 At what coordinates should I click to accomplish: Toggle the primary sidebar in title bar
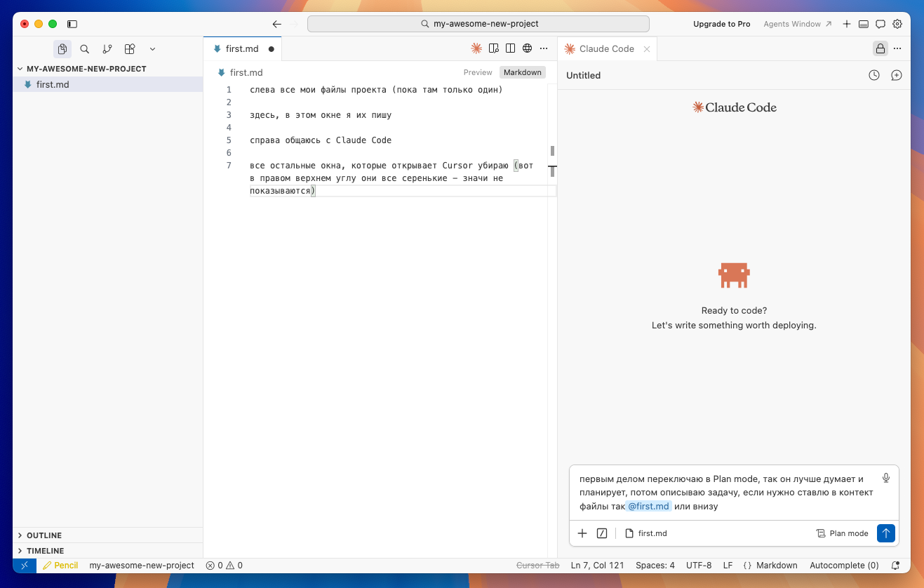(x=72, y=24)
